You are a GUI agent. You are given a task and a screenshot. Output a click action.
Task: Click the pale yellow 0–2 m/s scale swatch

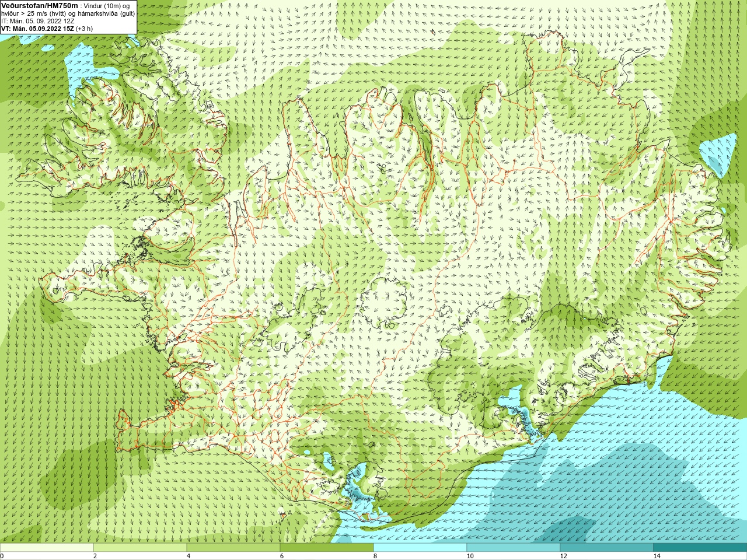click(47, 548)
